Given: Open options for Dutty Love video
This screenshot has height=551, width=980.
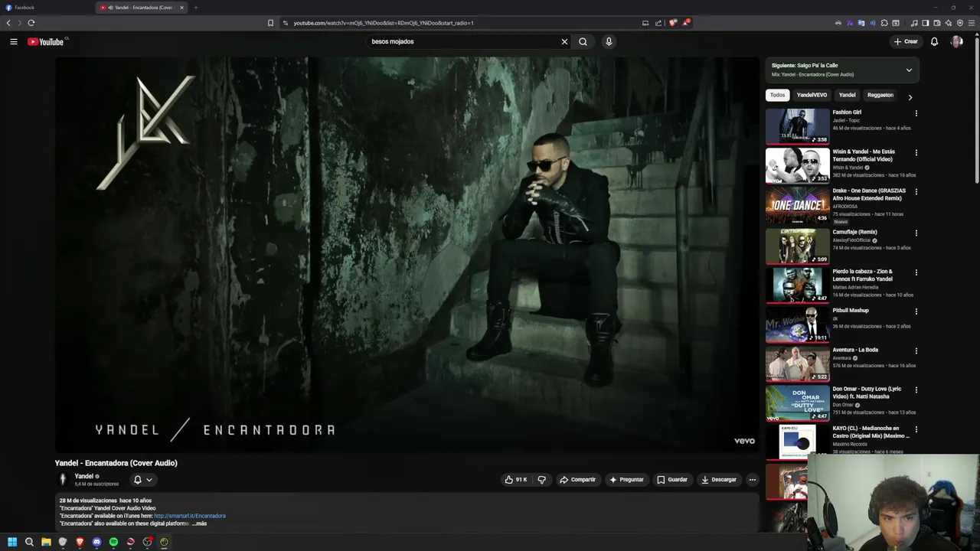Looking at the screenshot, I should tap(916, 390).
